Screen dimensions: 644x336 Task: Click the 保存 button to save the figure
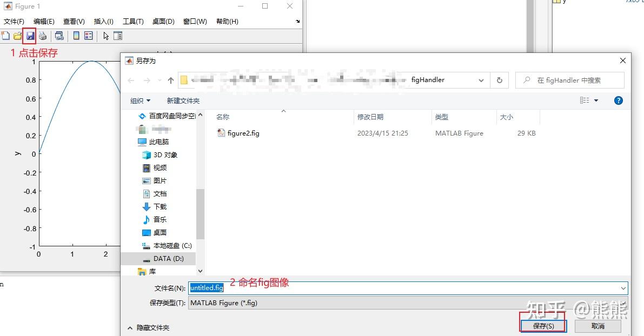[x=543, y=325]
